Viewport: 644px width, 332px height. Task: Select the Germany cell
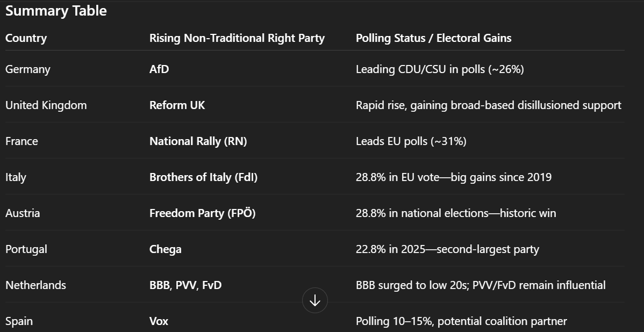click(x=28, y=69)
